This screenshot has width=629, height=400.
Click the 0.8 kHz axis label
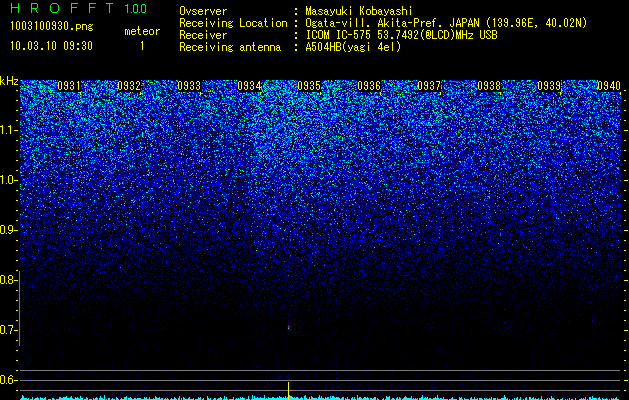(7, 280)
